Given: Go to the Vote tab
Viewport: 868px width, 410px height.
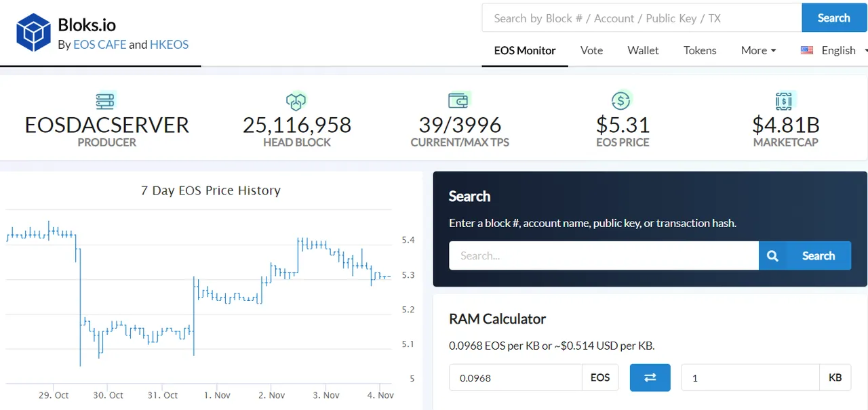Looking at the screenshot, I should [x=591, y=50].
